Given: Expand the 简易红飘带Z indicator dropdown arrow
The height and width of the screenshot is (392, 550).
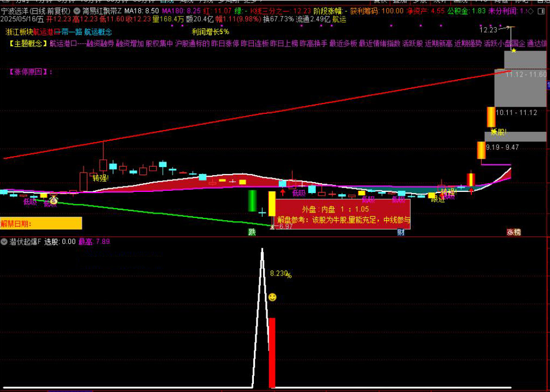Looking at the screenshot, I should tap(76, 11).
